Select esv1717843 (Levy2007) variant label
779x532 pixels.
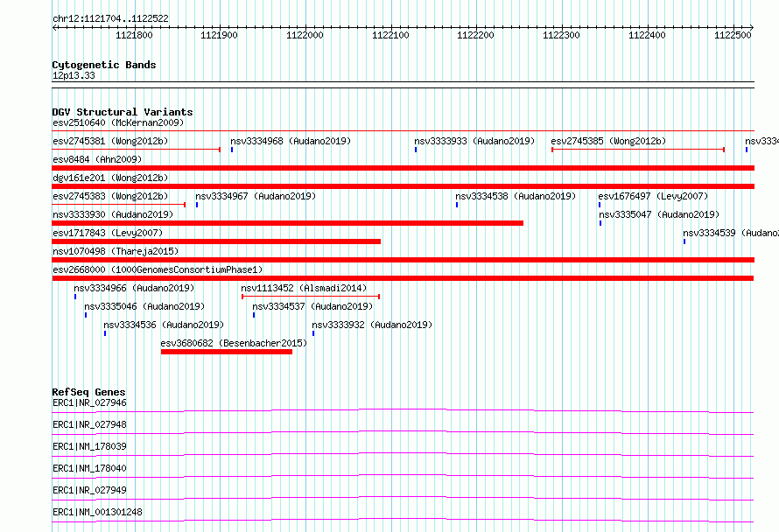click(x=108, y=233)
